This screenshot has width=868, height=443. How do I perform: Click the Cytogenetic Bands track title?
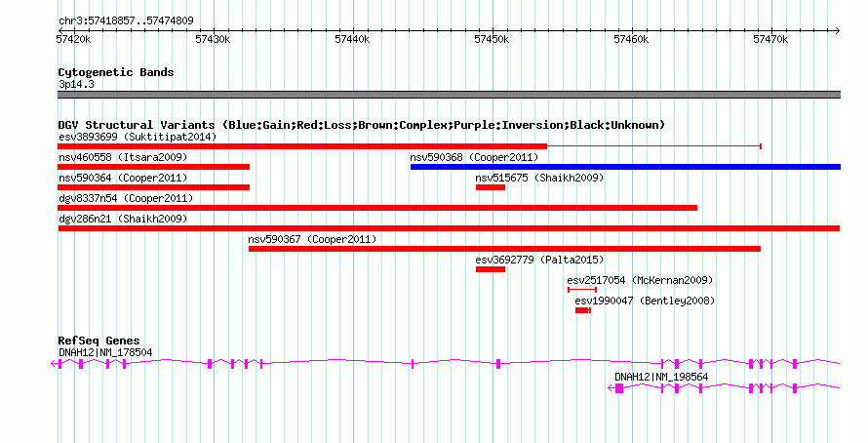tap(116, 72)
